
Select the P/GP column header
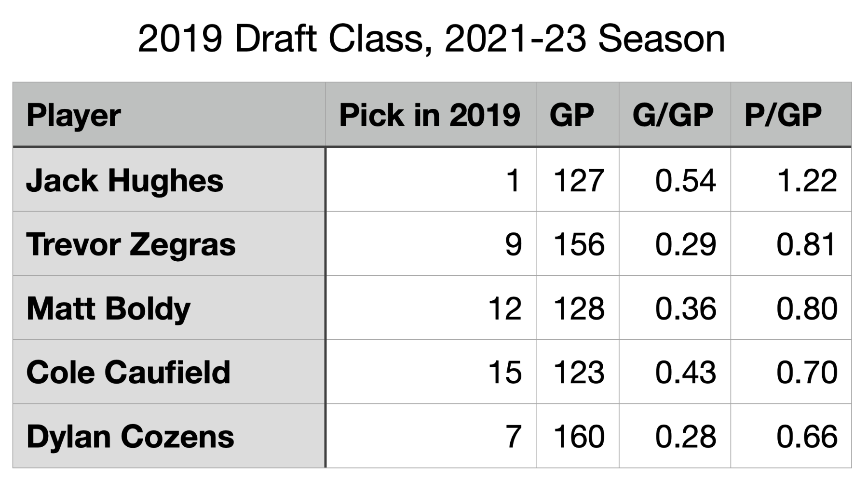pyautogui.click(x=783, y=115)
